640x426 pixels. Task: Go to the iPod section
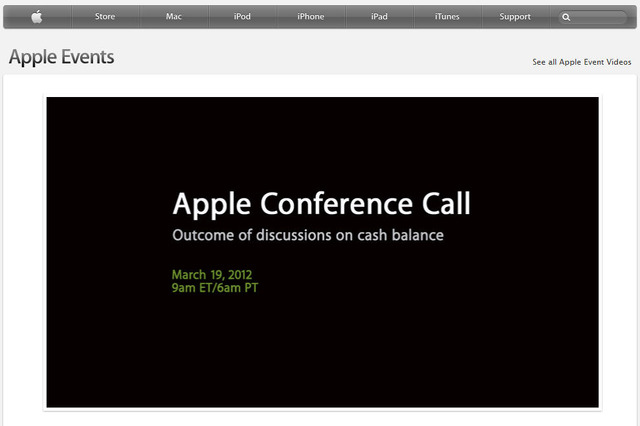click(x=242, y=17)
